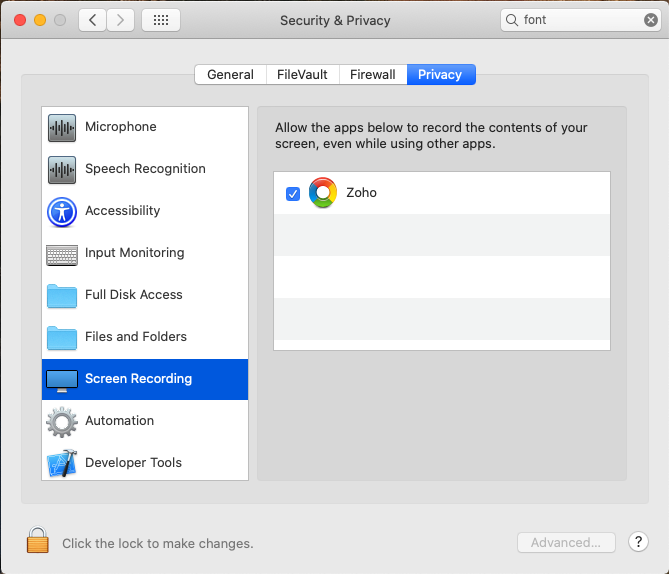Click the Microphone icon in sidebar
This screenshot has height=574, width=669.
pyautogui.click(x=62, y=127)
